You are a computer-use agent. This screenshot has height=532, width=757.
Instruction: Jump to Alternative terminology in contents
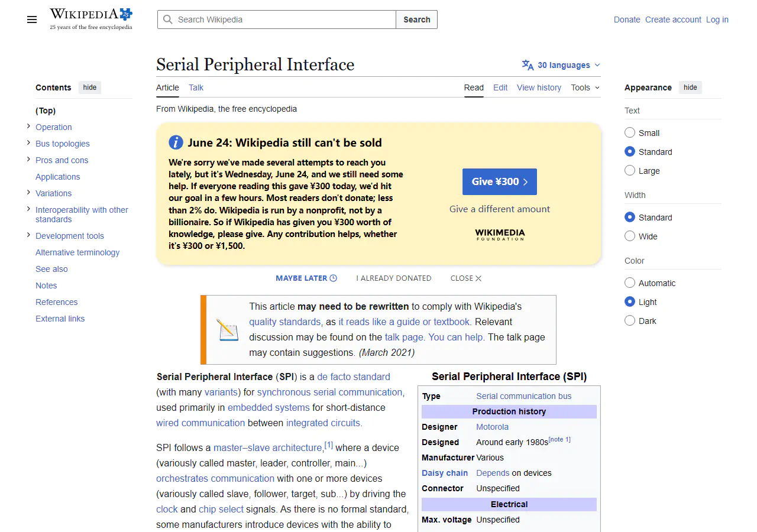77,252
